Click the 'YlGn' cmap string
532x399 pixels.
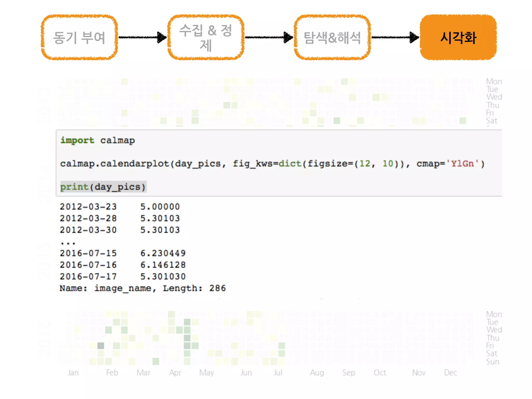[462, 164]
